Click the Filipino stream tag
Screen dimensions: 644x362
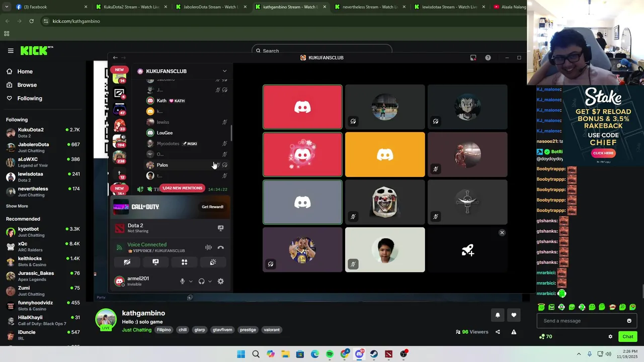point(164,330)
